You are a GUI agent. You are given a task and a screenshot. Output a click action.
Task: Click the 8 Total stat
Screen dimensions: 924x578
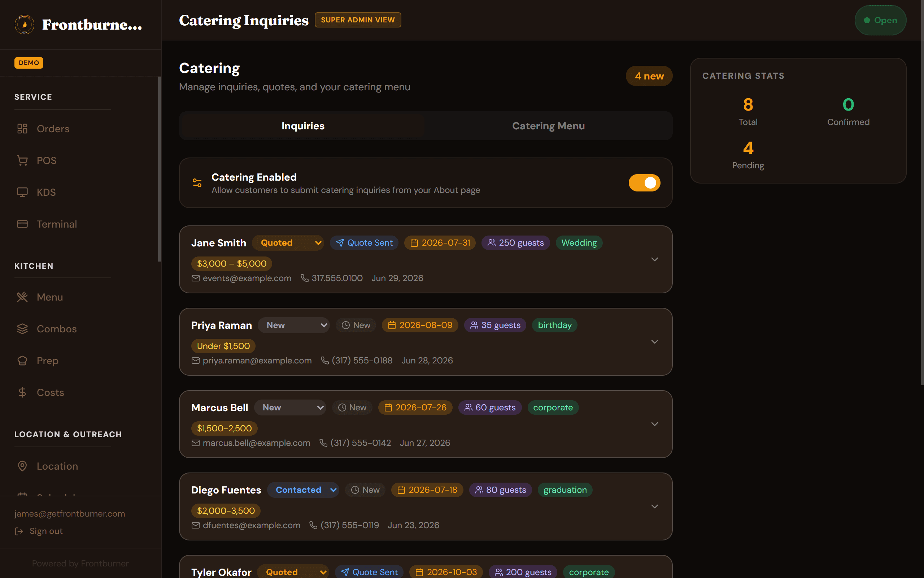(748, 111)
